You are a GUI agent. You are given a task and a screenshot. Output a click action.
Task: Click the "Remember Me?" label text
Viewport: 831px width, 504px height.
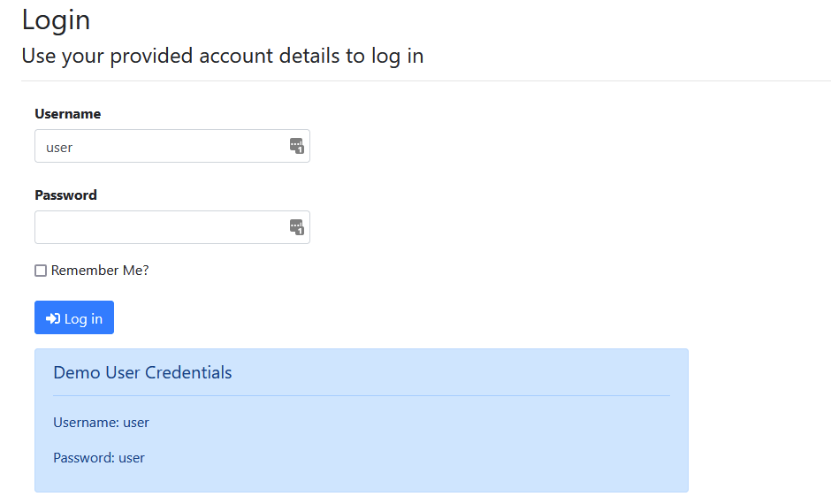(x=100, y=271)
